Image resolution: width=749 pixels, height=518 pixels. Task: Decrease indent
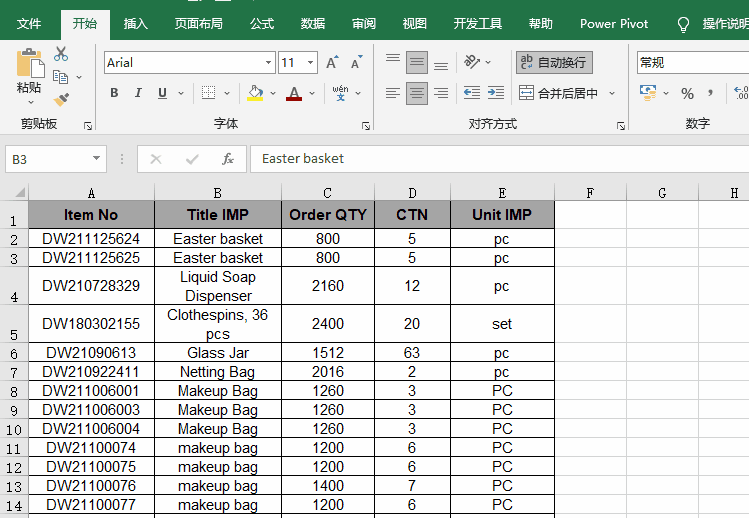point(472,93)
